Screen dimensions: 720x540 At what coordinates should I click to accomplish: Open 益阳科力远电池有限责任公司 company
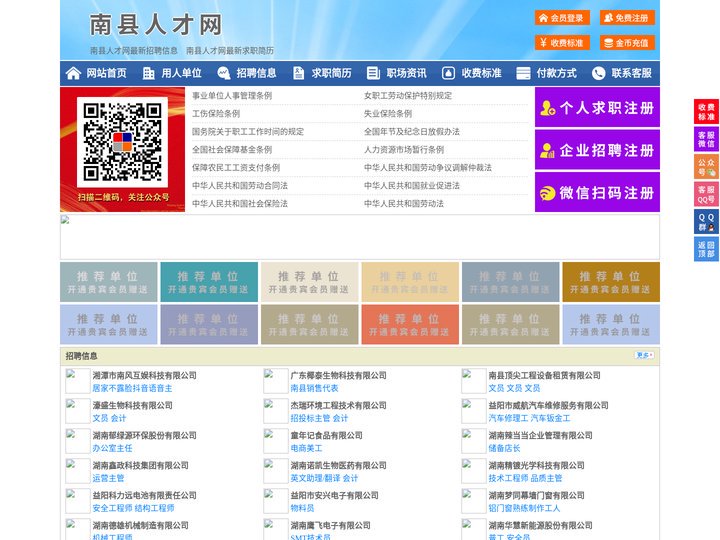point(145,495)
